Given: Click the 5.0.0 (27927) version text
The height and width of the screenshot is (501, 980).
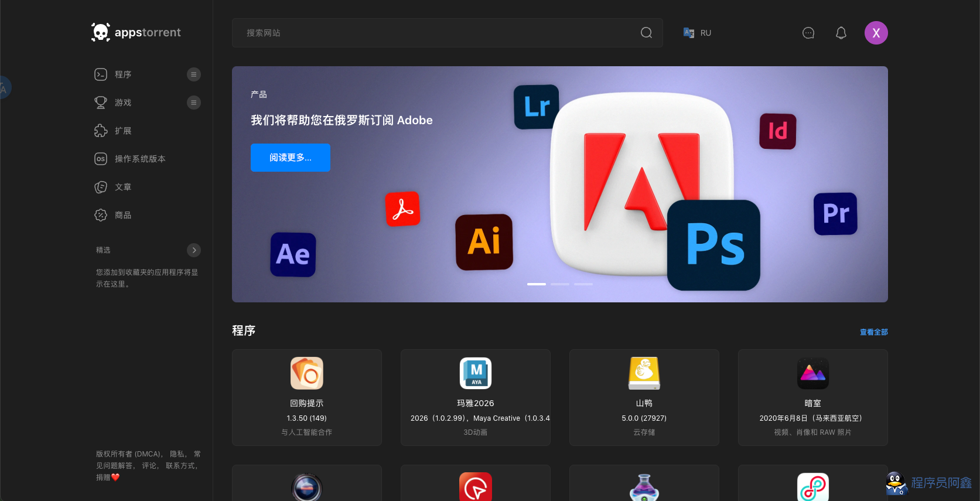Looking at the screenshot, I should (x=644, y=418).
